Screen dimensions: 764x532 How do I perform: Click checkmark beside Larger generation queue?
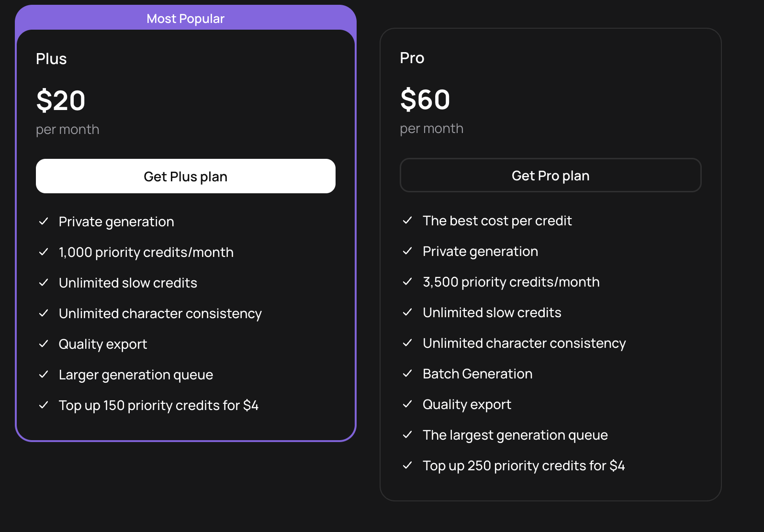coord(44,374)
